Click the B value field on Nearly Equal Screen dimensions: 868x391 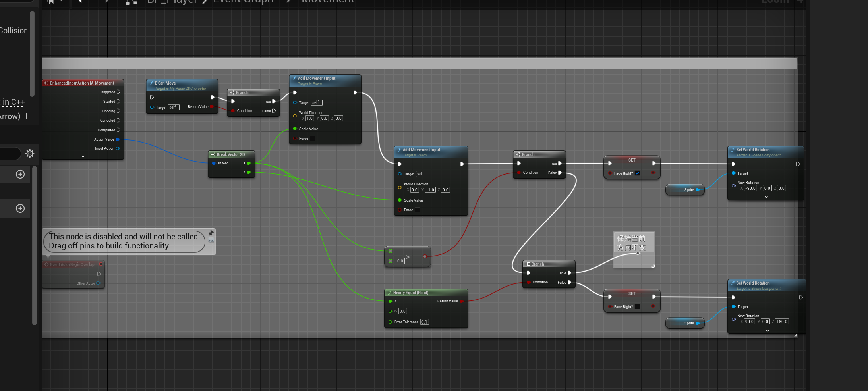point(402,311)
